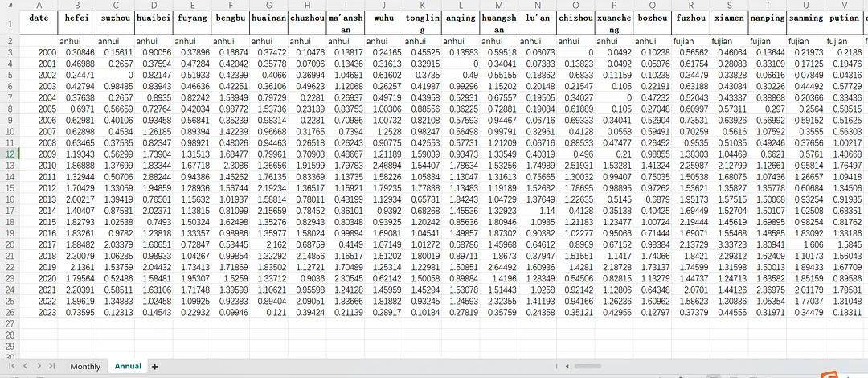Click cell with value 2.01179
The width and height of the screenshot is (868, 378).
pyautogui.click(x=807, y=290)
